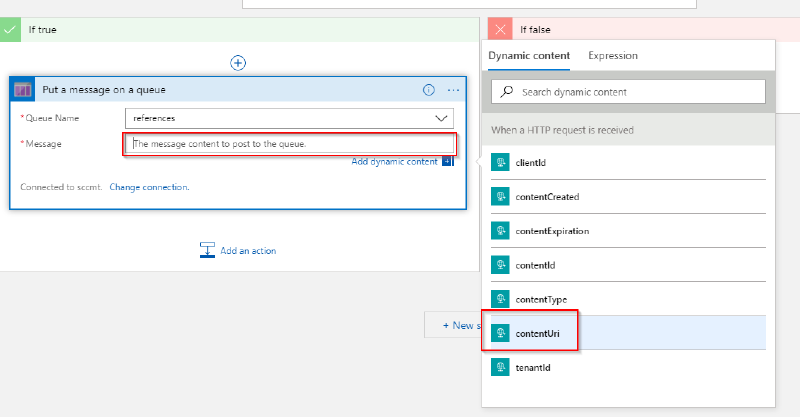Click the New step button
Image resolution: width=800 pixels, height=417 pixels.
click(453, 325)
